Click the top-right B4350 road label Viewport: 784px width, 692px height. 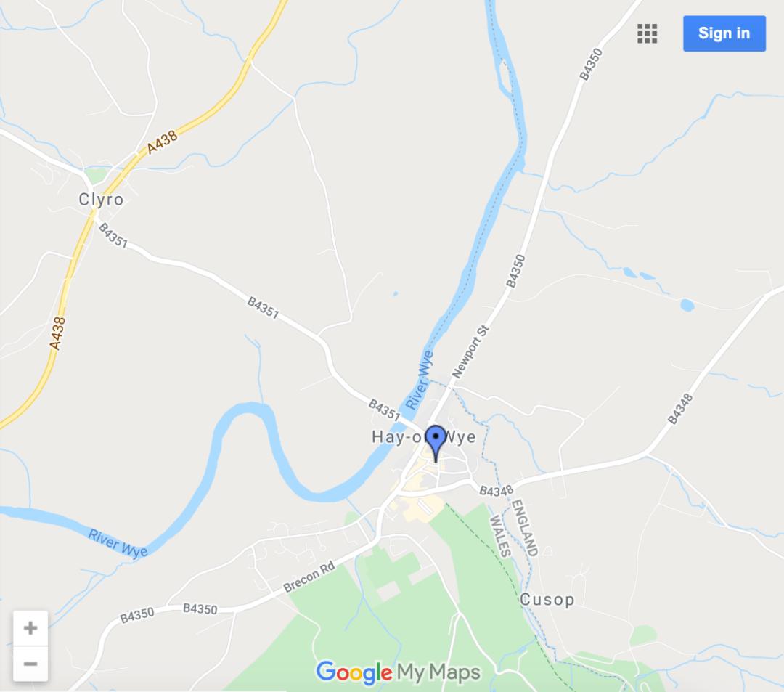[590, 65]
